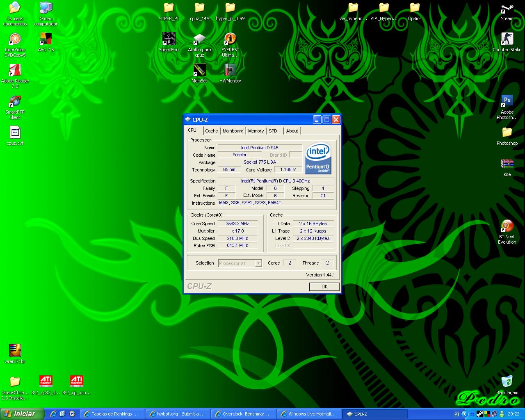Viewport: 525px width, 420px height.
Task: Click the Bus Speed value 210.8 MHz
Action: (x=237, y=238)
